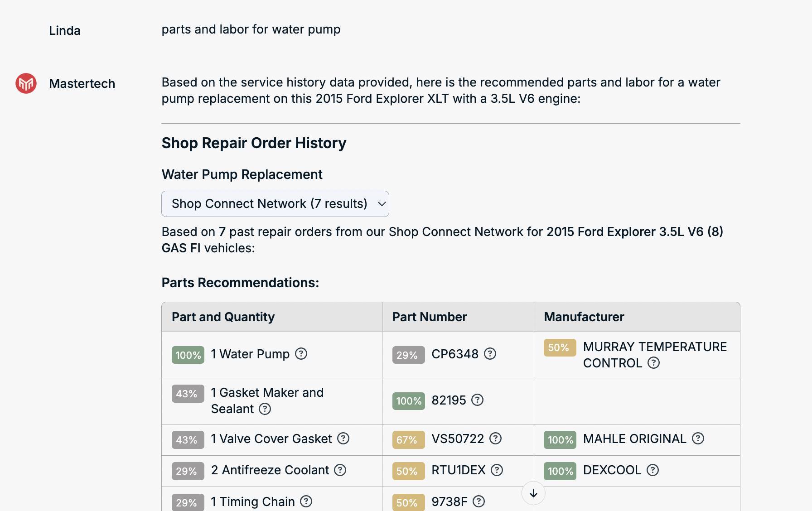Open help icon beside part number 82195
Viewport: 812px width, 511px height.
(x=477, y=400)
